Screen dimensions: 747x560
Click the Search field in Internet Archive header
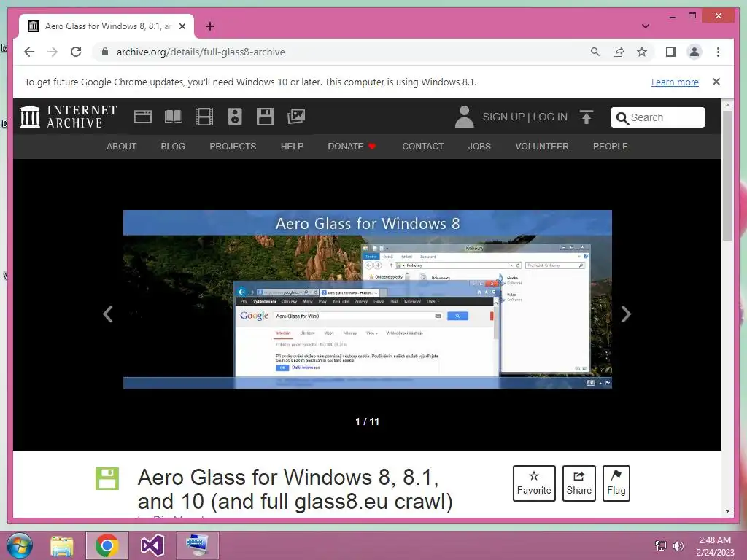point(658,117)
